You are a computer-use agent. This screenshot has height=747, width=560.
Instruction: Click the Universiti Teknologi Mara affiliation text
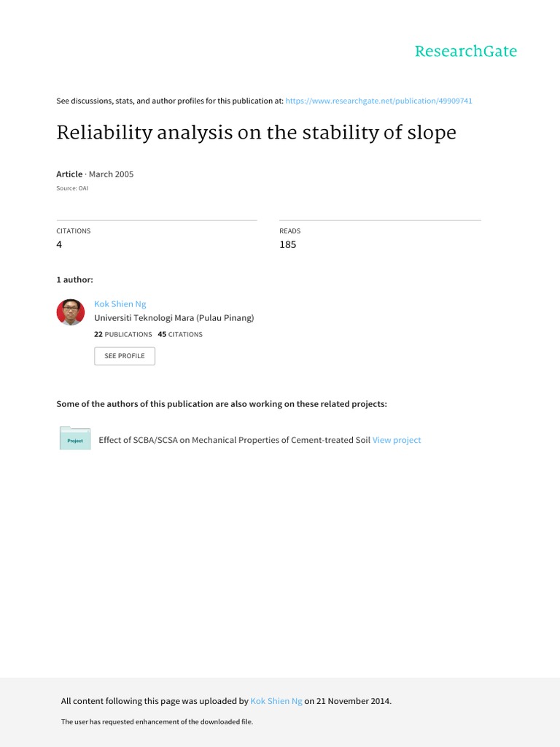174,318
